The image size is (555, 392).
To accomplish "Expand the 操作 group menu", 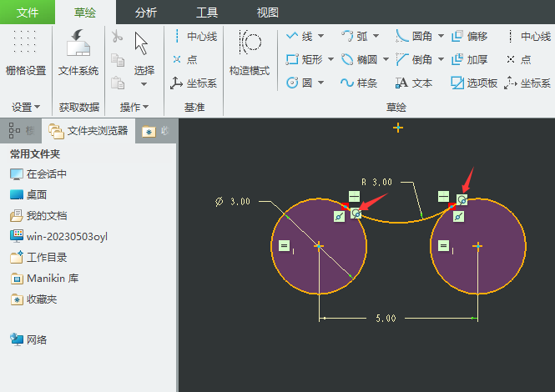I will (134, 107).
